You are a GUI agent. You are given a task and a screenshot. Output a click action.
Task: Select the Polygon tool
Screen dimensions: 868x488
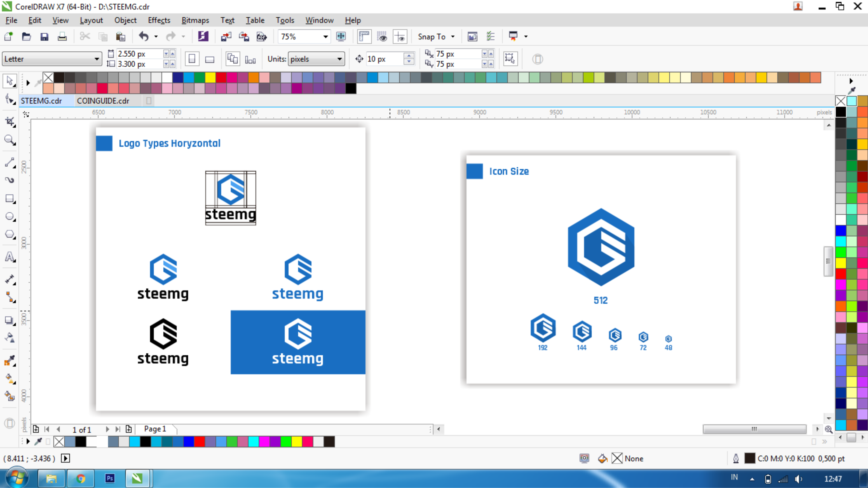tap(9, 234)
